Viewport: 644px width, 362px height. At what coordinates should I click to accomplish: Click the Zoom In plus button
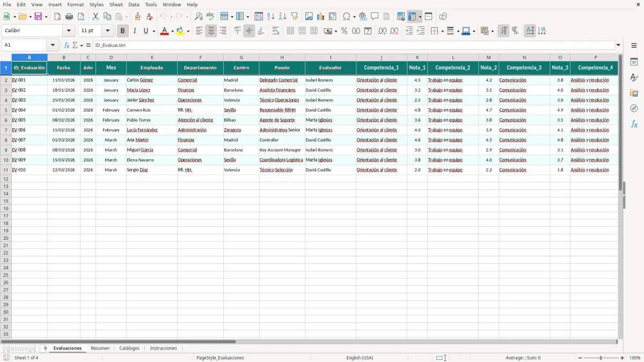pyautogui.click(x=623, y=358)
